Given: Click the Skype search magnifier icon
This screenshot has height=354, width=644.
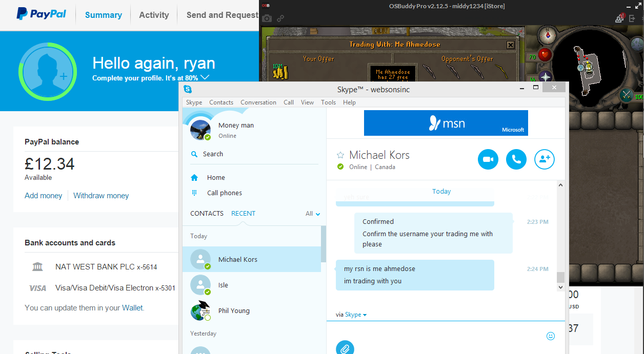Looking at the screenshot, I should pos(194,154).
